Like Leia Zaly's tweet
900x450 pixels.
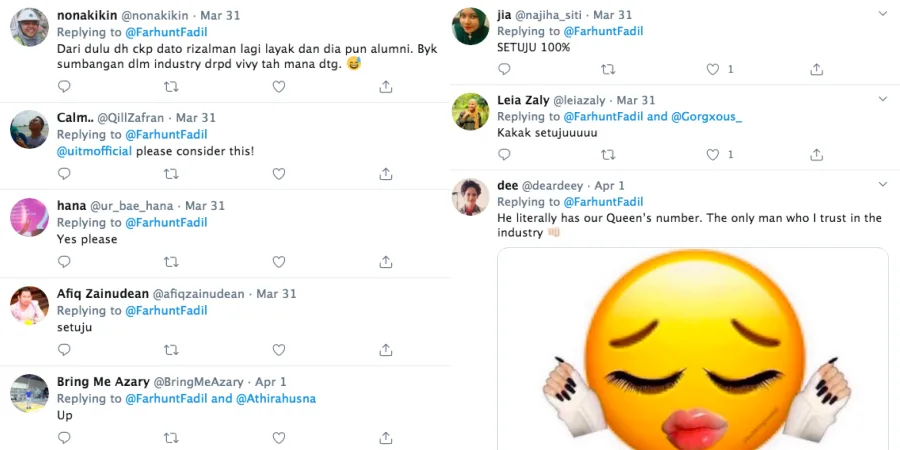tap(713, 155)
